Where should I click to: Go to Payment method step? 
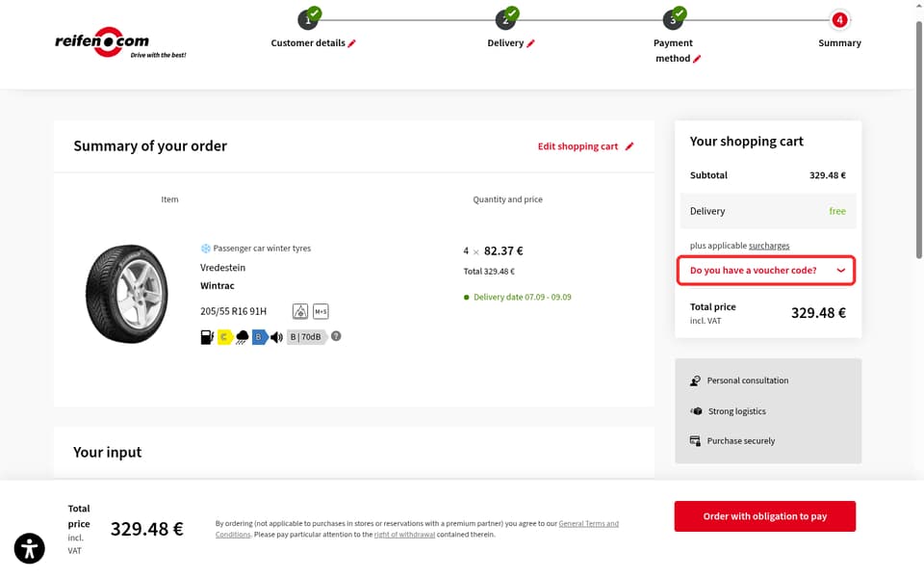point(673,51)
